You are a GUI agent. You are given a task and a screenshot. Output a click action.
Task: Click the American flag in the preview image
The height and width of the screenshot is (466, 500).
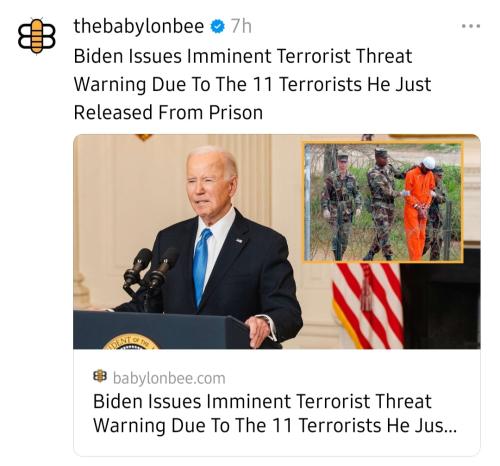click(x=368, y=306)
